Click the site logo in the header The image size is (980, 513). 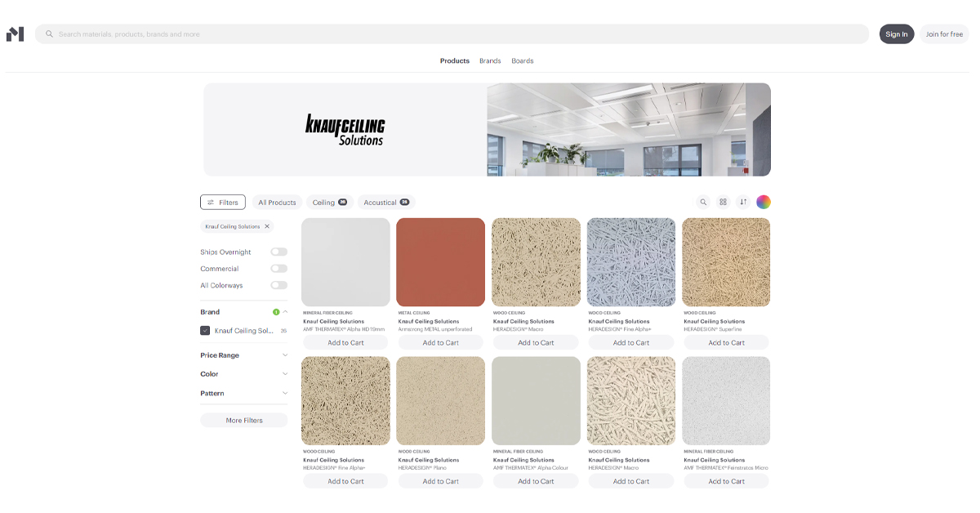(16, 33)
